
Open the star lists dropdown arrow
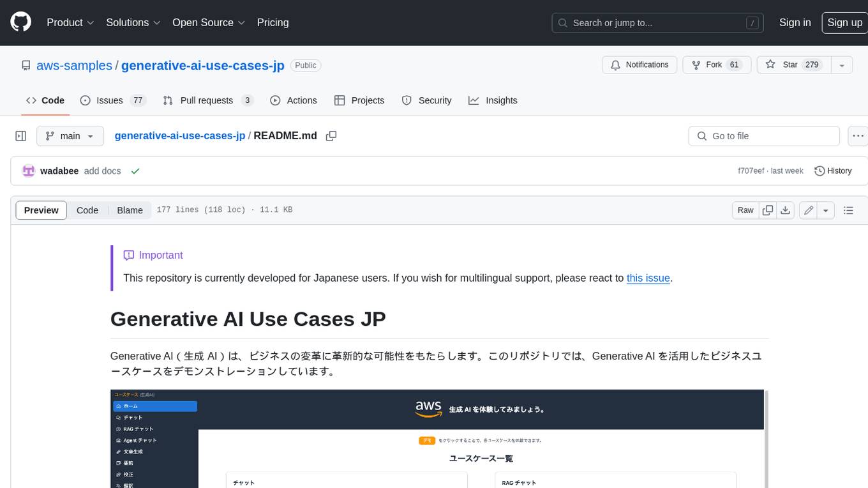pyautogui.click(x=842, y=65)
